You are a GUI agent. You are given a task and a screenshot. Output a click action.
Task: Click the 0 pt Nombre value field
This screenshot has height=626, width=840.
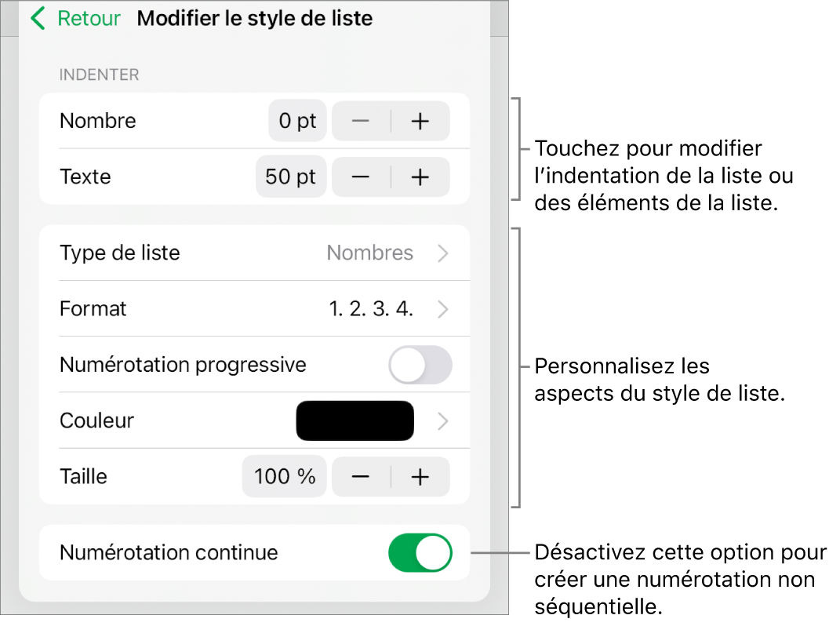coord(296,121)
